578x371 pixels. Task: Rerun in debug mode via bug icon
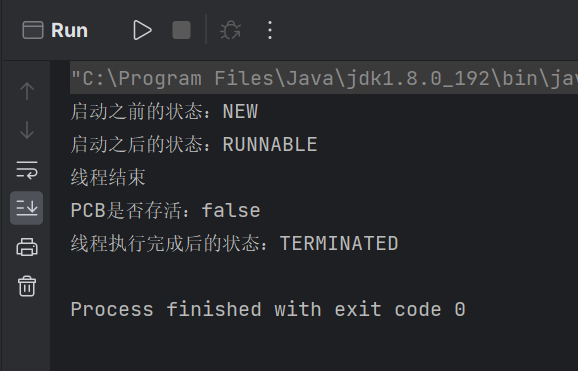tap(230, 30)
